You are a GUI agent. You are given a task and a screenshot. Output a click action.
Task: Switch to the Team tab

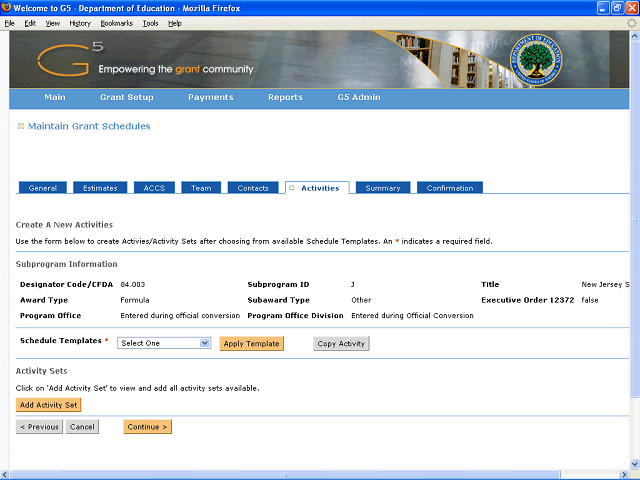click(201, 188)
